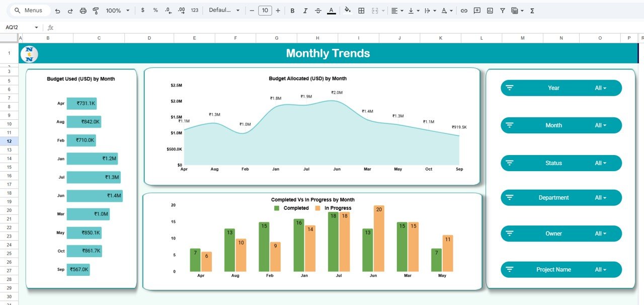This screenshot has width=644, height=305.
Task: Toggle italic formatting
Action: (x=305, y=11)
